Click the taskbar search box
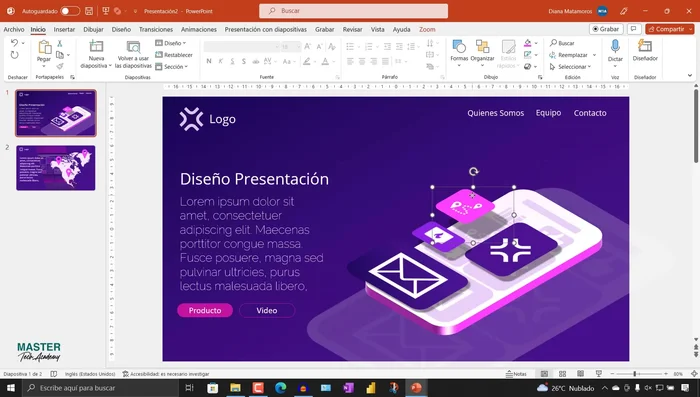Image resolution: width=700 pixels, height=397 pixels. pos(100,388)
